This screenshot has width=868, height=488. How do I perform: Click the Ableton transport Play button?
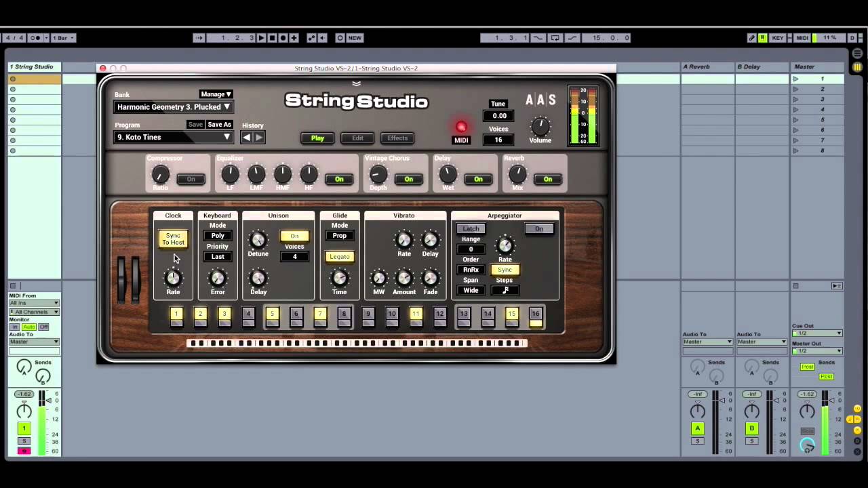[x=261, y=38]
